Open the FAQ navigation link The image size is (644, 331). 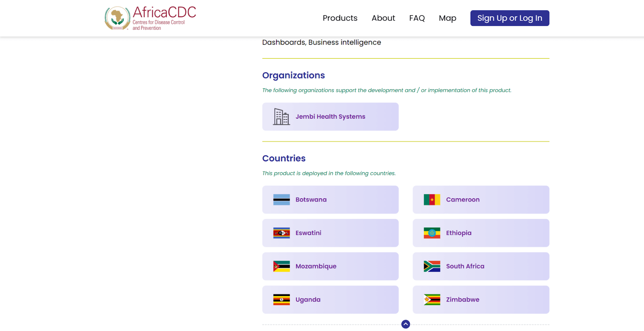click(x=417, y=18)
